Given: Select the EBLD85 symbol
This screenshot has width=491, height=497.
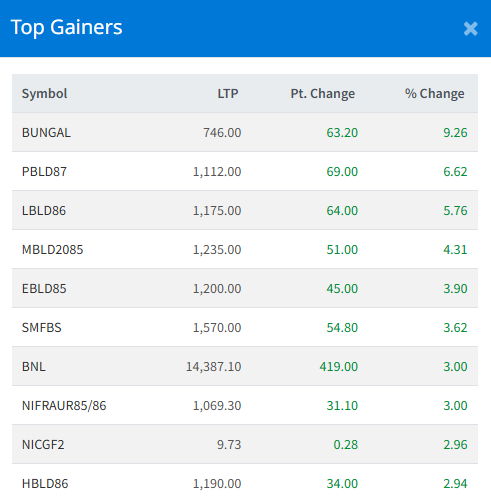Looking at the screenshot, I should (44, 289).
